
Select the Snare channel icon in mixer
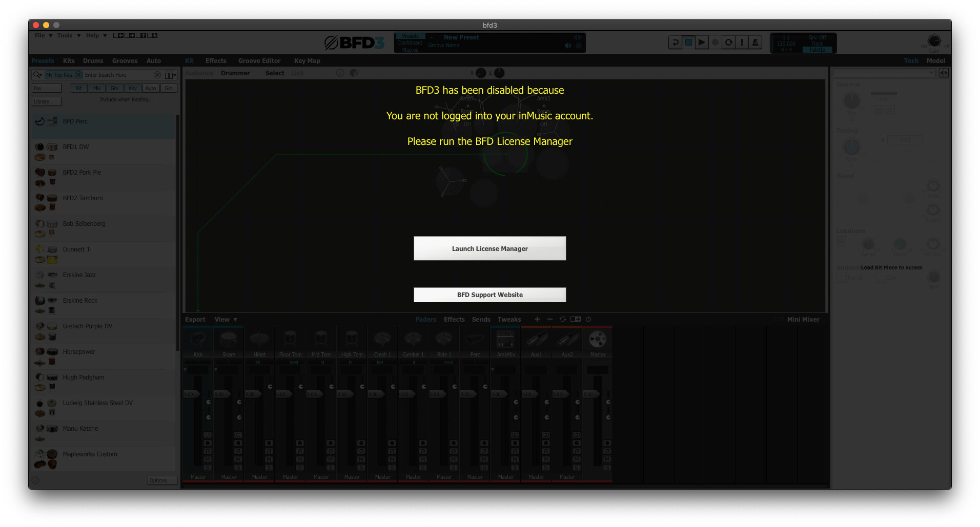(x=229, y=339)
